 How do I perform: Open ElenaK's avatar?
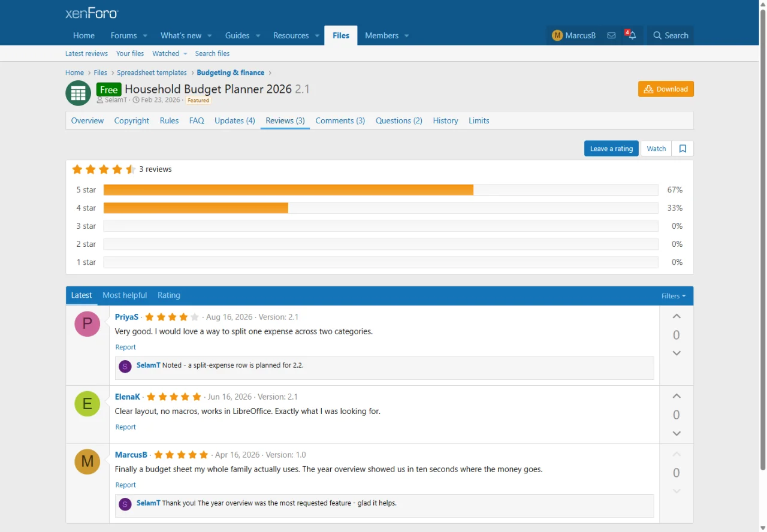point(87,404)
